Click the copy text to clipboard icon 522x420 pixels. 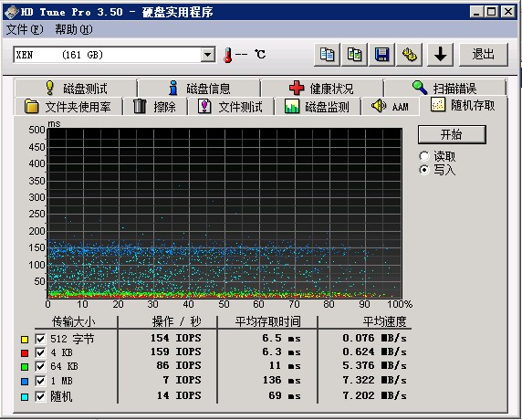[327, 54]
